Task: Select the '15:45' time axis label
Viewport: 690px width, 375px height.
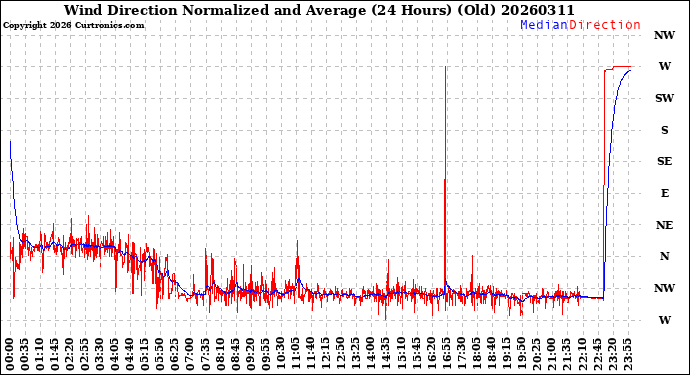Action: point(415,354)
